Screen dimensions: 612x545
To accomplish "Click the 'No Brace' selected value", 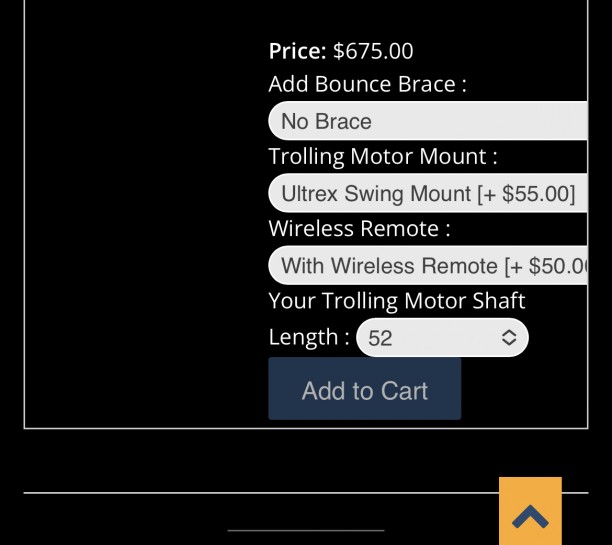I will coord(326,122).
